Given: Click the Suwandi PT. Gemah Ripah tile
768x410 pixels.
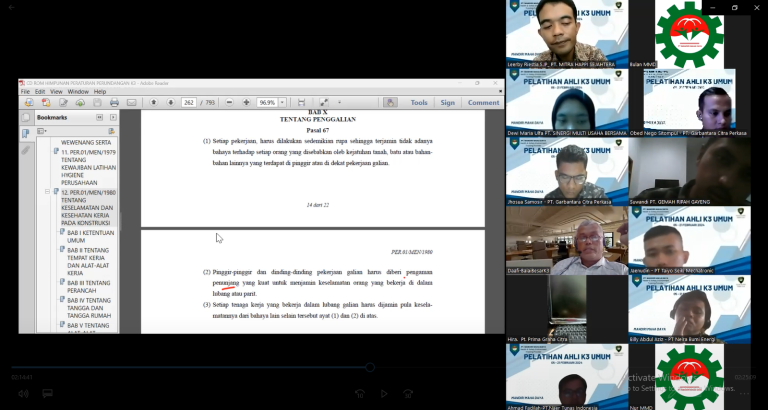Looking at the screenshot, I should [690, 171].
